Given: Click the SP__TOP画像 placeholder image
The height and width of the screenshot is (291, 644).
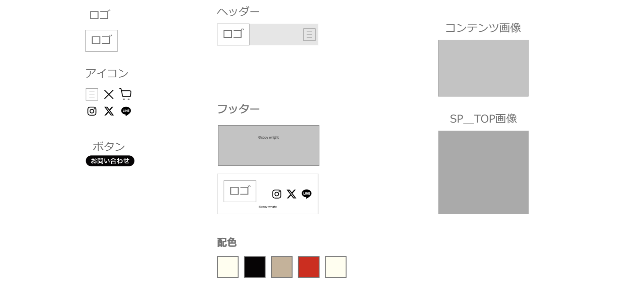Looking at the screenshot, I should pos(483,172).
